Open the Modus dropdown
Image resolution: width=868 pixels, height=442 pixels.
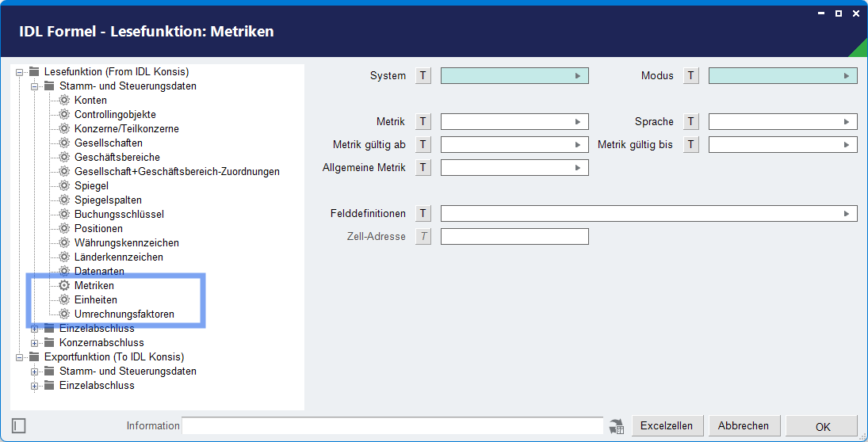point(846,76)
